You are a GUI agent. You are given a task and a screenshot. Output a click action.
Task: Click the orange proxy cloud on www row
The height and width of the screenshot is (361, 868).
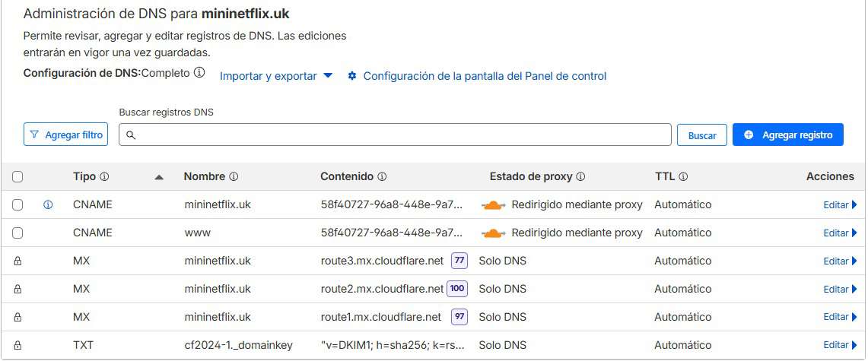click(494, 233)
